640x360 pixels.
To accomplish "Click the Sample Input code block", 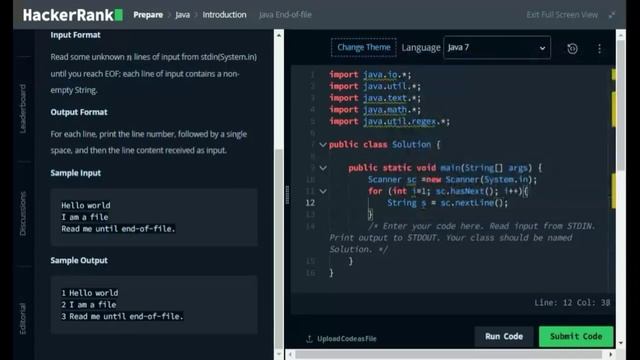I will coord(154,217).
